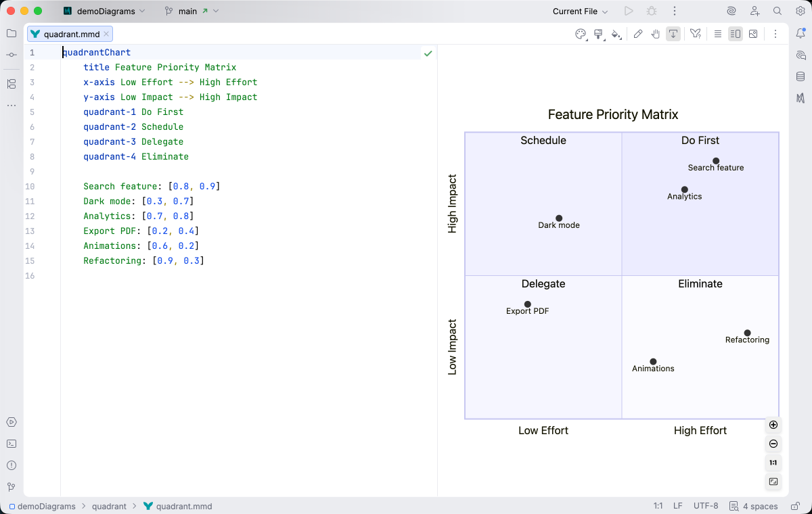The width and height of the screenshot is (812, 514).
Task: Open the Database tool window
Action: pos(800,76)
